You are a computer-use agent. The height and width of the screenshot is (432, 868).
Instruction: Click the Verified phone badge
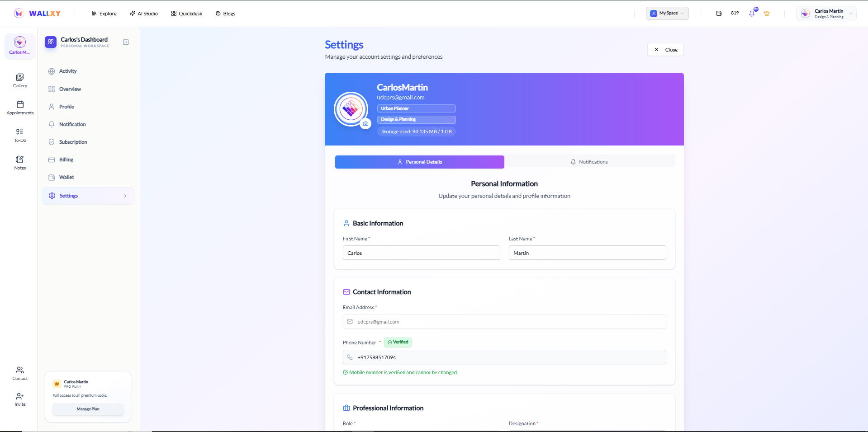pos(398,342)
